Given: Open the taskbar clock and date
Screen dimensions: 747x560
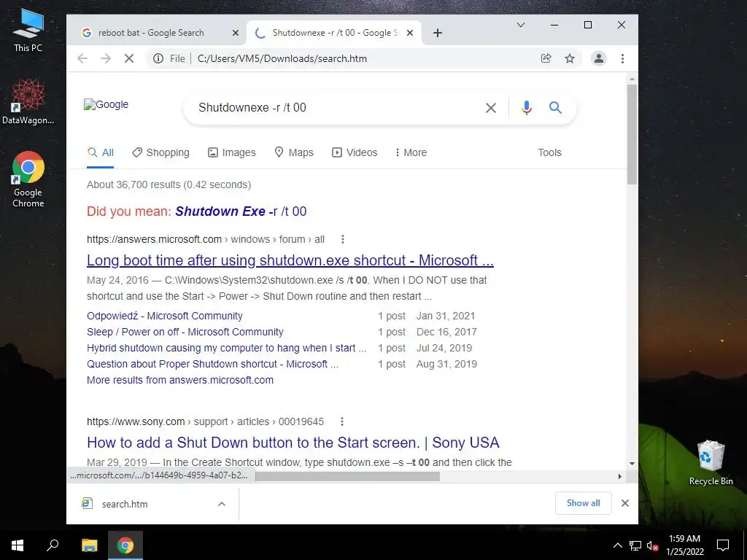Looking at the screenshot, I should (684, 545).
